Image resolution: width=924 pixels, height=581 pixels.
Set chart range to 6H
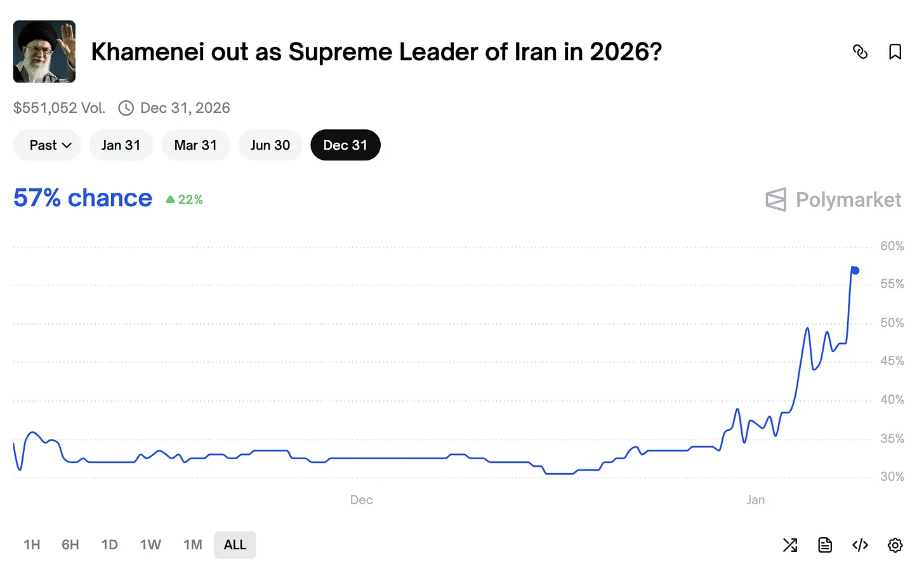[70, 545]
